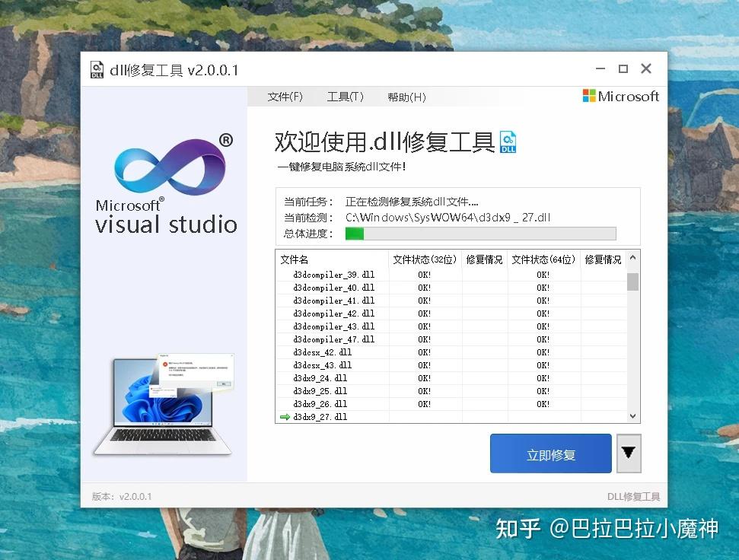Open the 工具(T) menu

345,97
